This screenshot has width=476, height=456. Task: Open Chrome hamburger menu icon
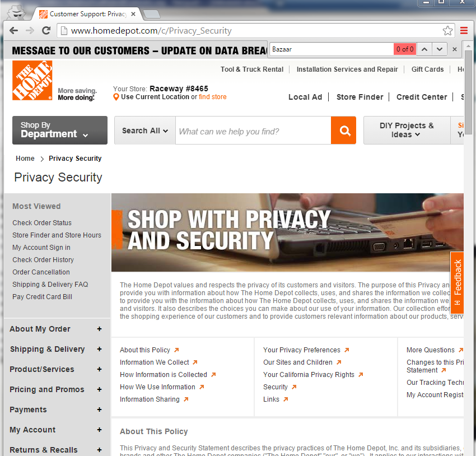pos(464,30)
